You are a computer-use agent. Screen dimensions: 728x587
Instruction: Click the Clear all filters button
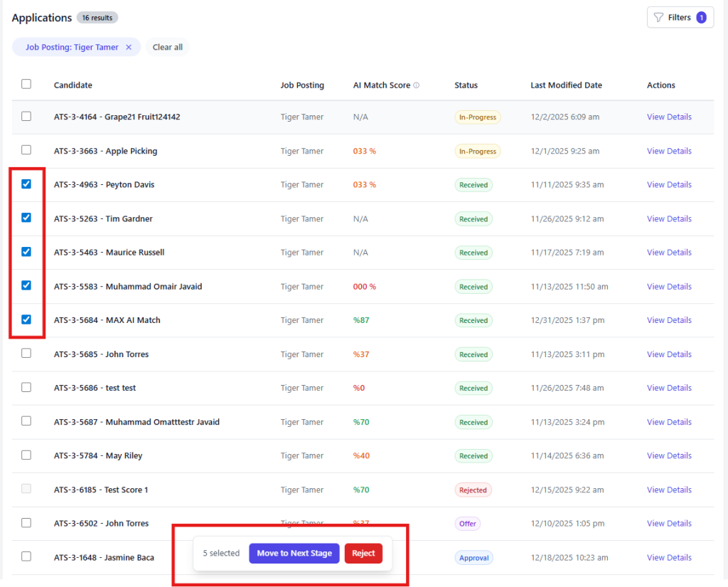tap(168, 48)
